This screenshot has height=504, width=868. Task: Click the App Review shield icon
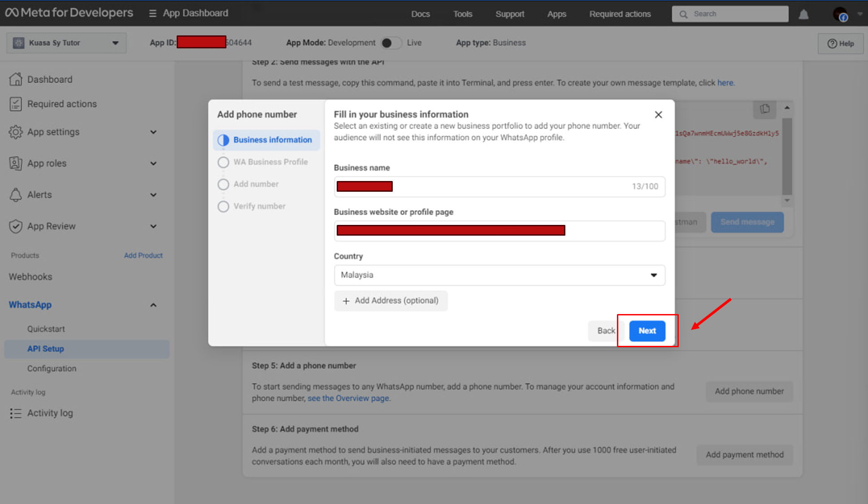click(x=16, y=226)
